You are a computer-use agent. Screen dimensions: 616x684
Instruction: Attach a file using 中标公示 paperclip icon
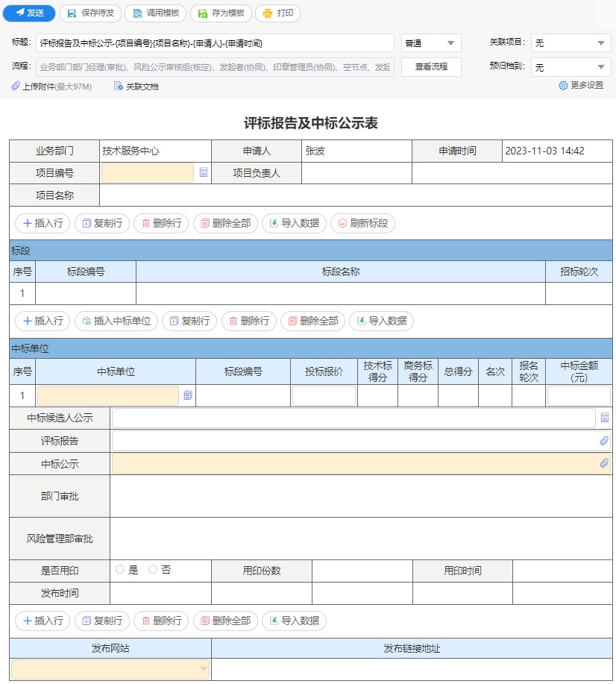pyautogui.click(x=604, y=463)
